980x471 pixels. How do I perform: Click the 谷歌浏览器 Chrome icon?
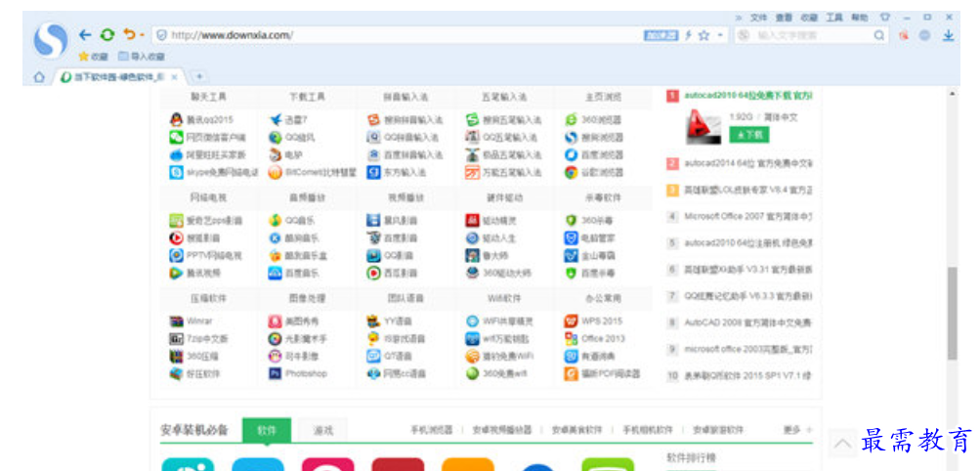click(571, 172)
